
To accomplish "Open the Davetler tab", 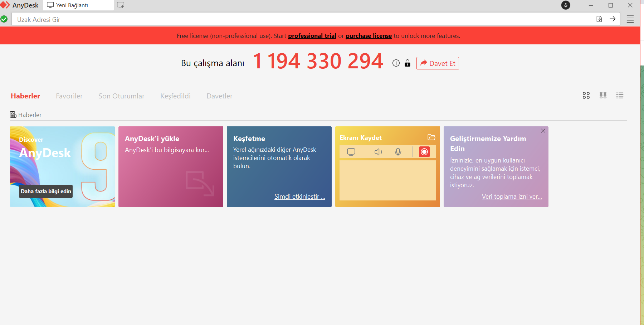I will click(x=219, y=96).
